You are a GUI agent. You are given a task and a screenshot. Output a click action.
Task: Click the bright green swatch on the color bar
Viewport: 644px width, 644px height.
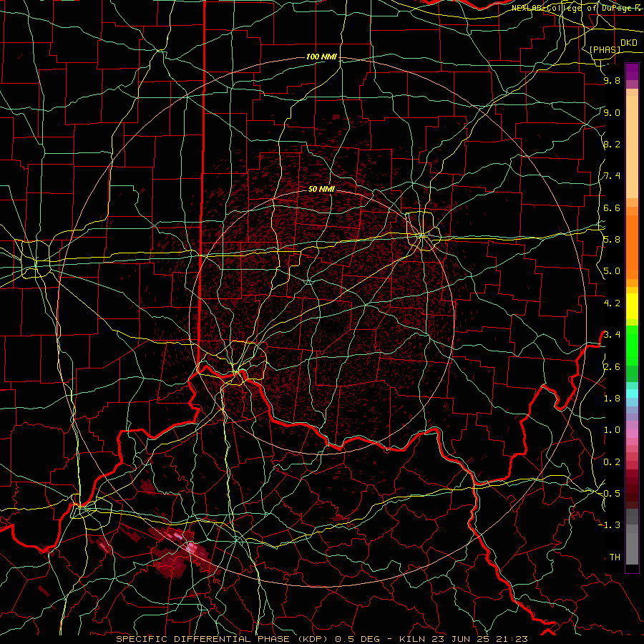(x=632, y=345)
